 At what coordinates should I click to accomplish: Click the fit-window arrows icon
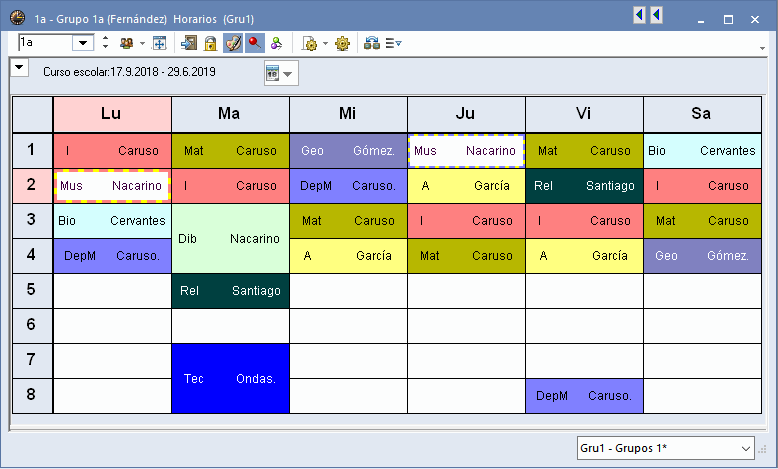159,44
